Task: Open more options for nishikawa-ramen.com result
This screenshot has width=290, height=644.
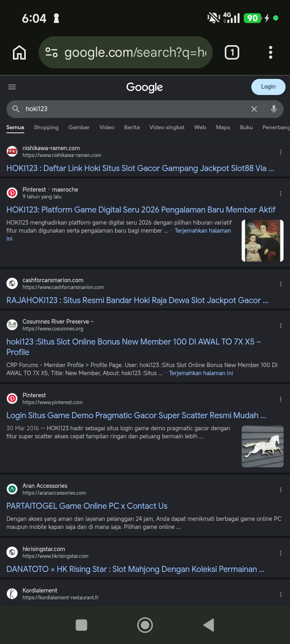Action: coord(281,152)
